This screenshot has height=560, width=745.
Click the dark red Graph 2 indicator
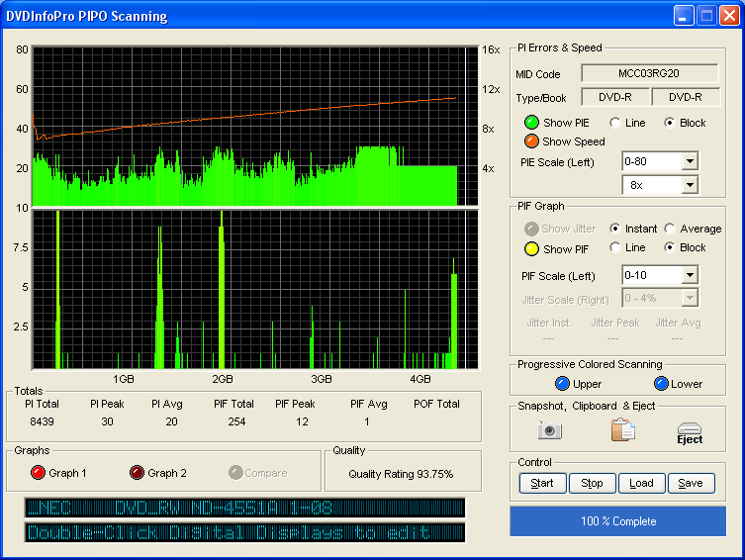pyautogui.click(x=137, y=473)
